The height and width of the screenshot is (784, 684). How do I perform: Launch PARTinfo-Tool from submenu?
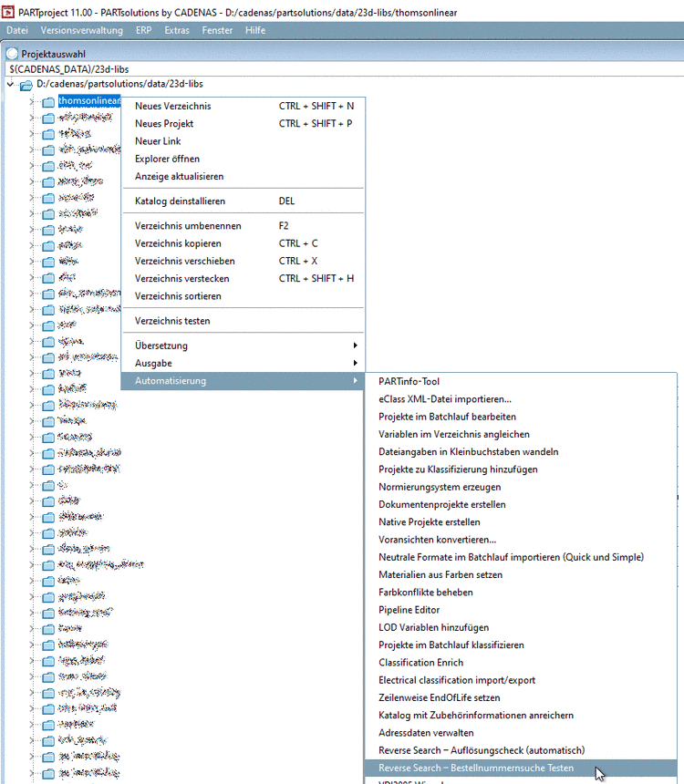(521, 381)
